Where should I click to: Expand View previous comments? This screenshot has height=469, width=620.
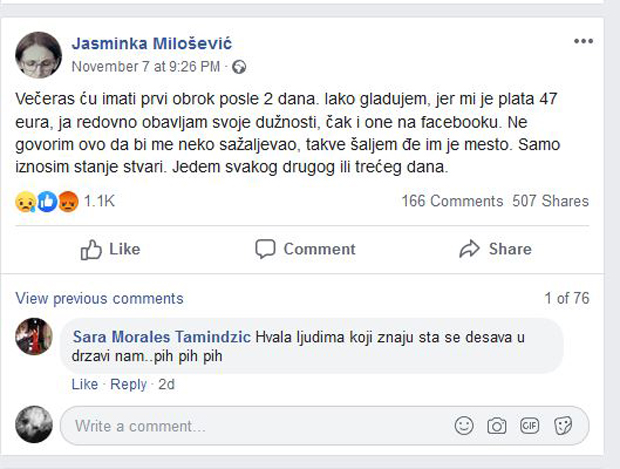point(100,298)
